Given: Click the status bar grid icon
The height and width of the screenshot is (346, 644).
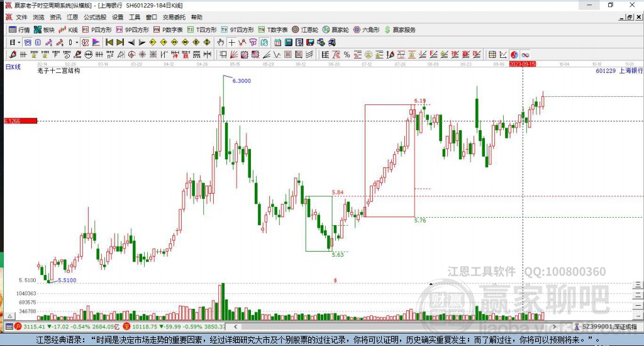Looking at the screenshot, I should [x=9, y=326].
